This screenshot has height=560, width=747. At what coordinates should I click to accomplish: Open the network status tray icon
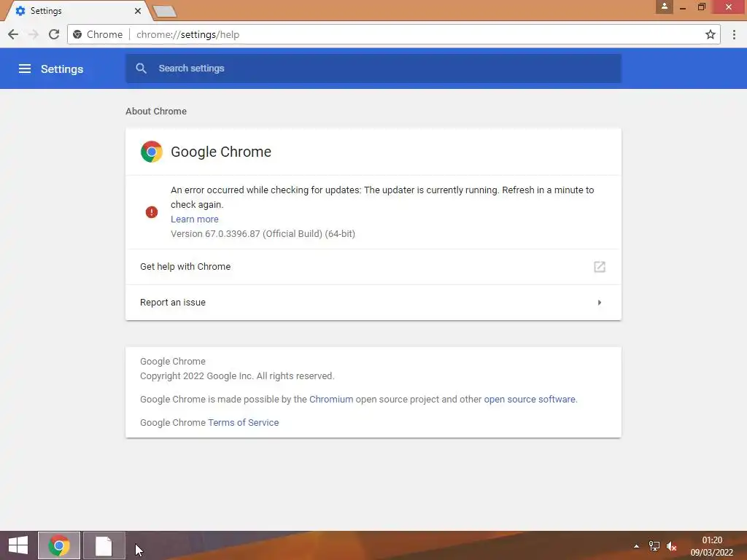[654, 546]
